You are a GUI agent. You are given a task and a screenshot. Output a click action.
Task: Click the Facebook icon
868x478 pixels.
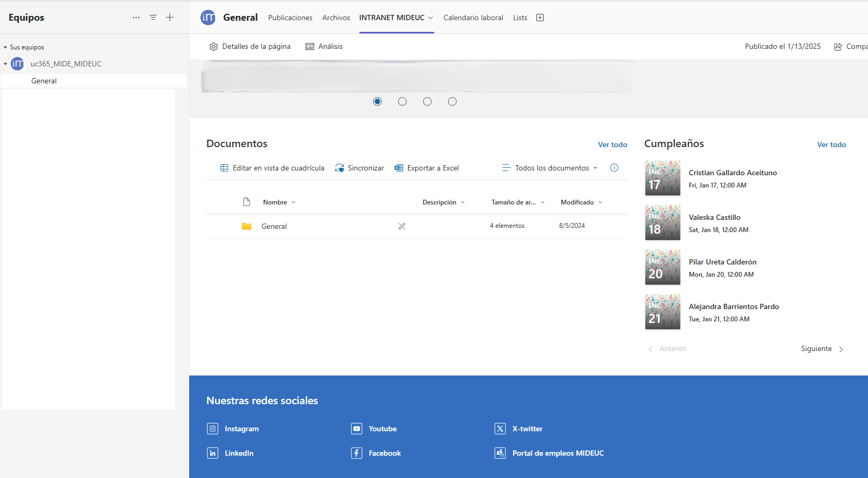point(357,453)
